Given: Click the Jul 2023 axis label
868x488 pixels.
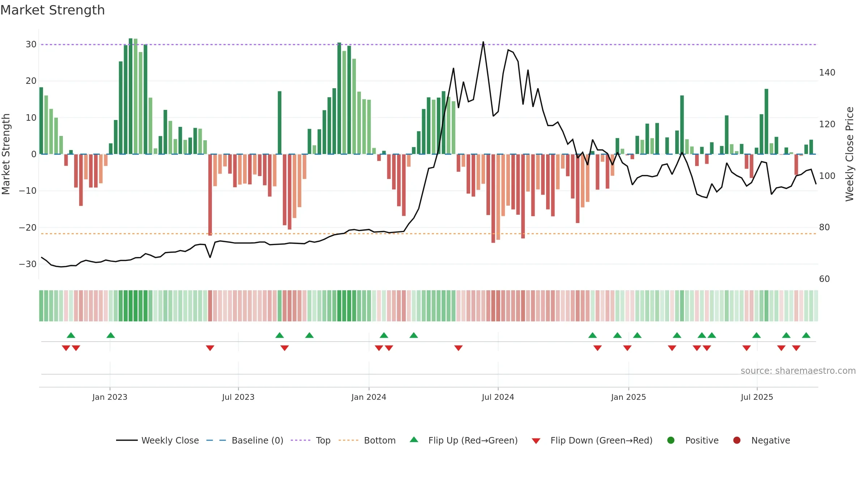Looking at the screenshot, I should pyautogui.click(x=238, y=397).
